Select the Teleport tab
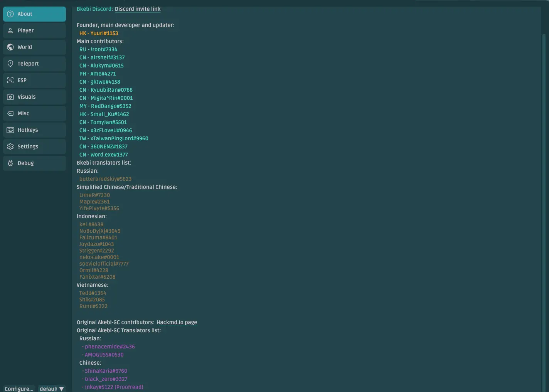The image size is (549, 392). click(34, 64)
